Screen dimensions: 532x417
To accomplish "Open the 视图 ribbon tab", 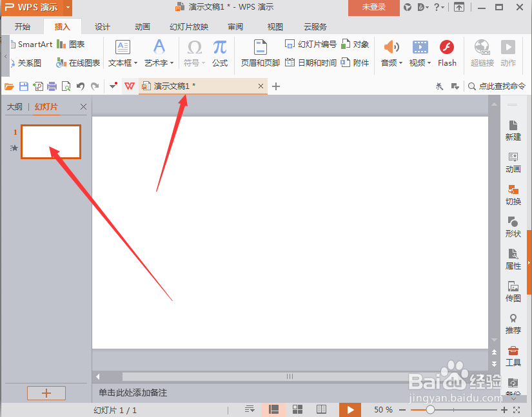I will click(x=275, y=27).
